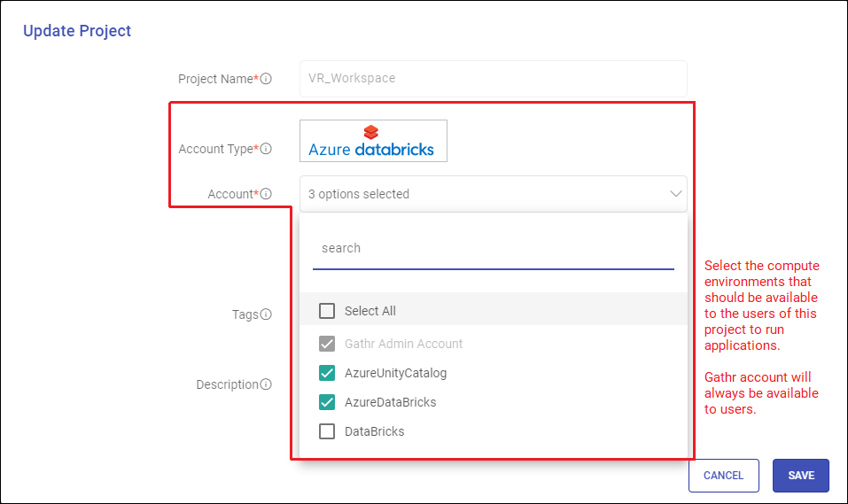Click the 'AzureUnityCatalog' option label
This screenshot has height=504, width=848.
click(395, 373)
